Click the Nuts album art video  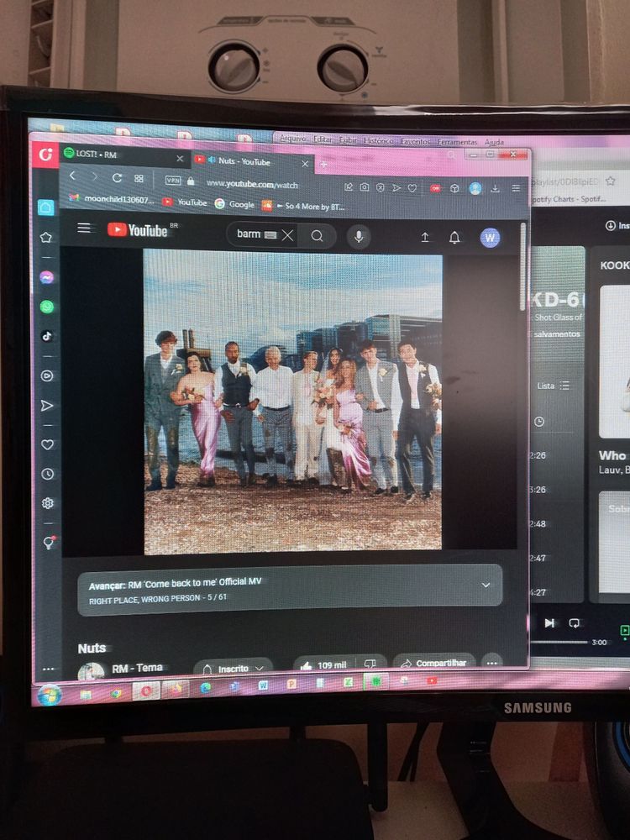click(x=292, y=402)
